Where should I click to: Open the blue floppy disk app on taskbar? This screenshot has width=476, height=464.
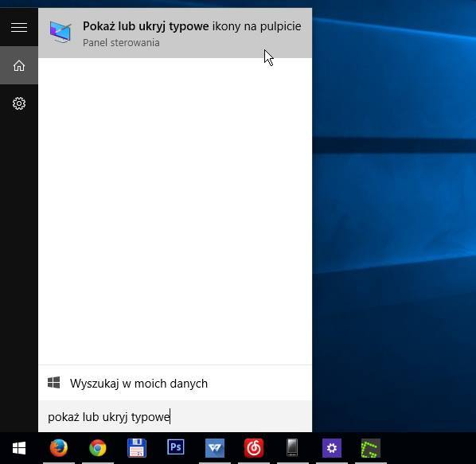point(137,448)
